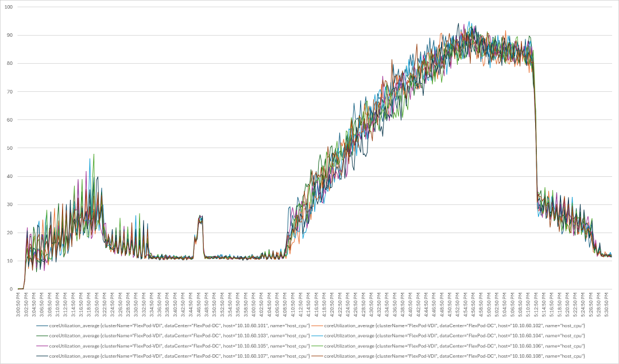
Task: Click the 4:30:50 PM time axis label
Action: pyautogui.click(x=372, y=304)
